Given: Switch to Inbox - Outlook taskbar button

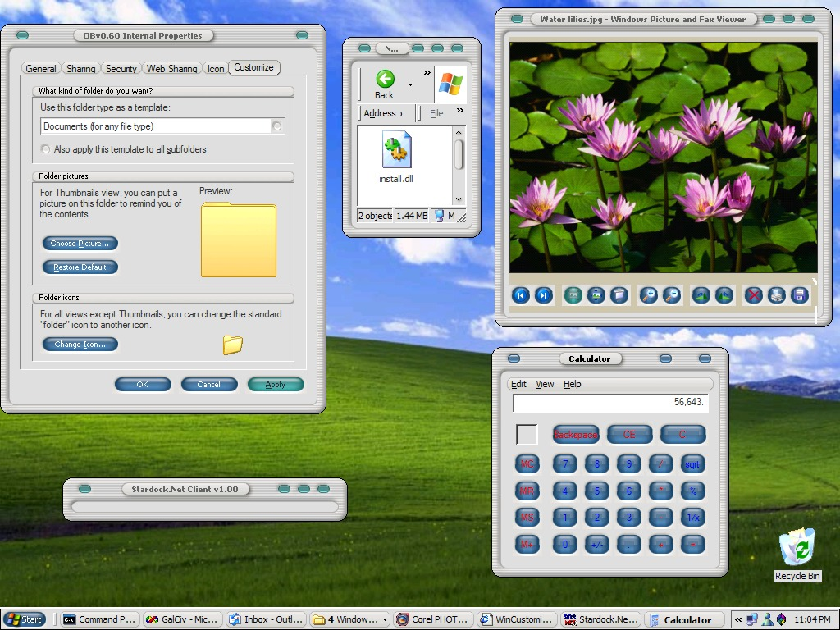Looking at the screenshot, I should tap(267, 619).
